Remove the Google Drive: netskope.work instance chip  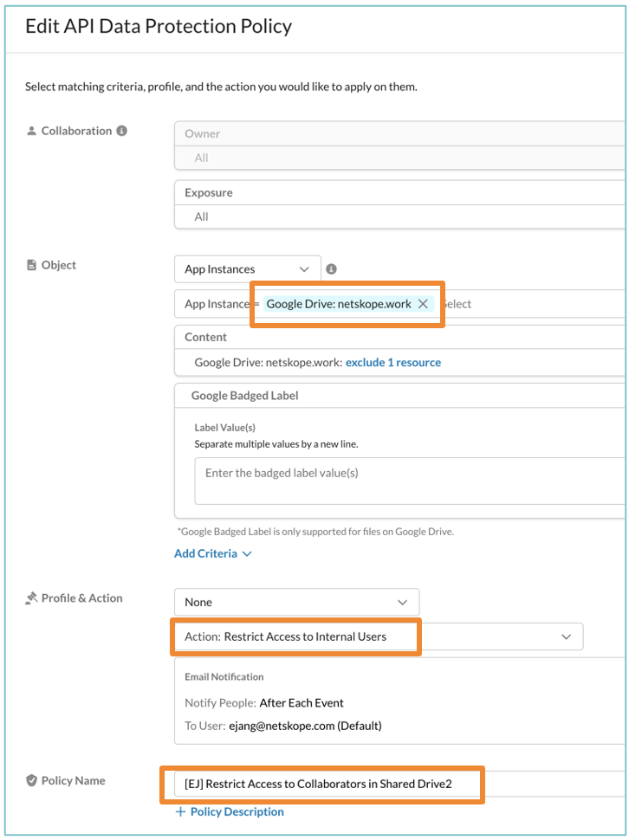424,304
